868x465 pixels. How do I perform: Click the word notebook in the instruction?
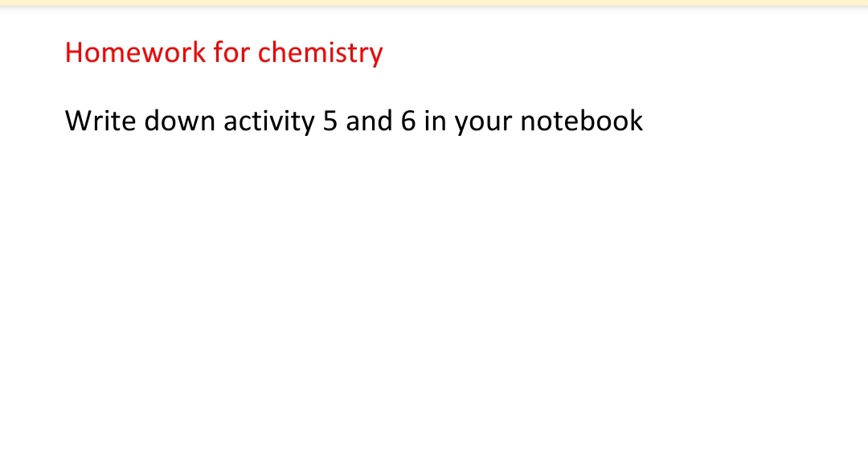click(582, 121)
